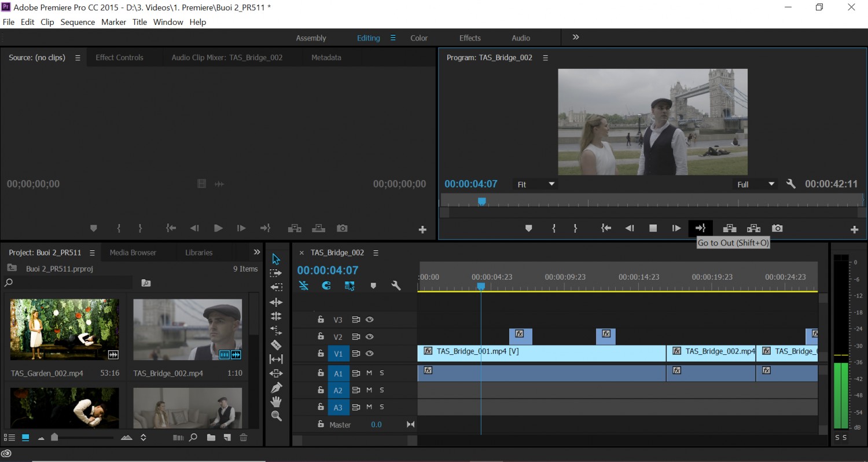Open the Fit zoom level dropdown

tap(536, 184)
